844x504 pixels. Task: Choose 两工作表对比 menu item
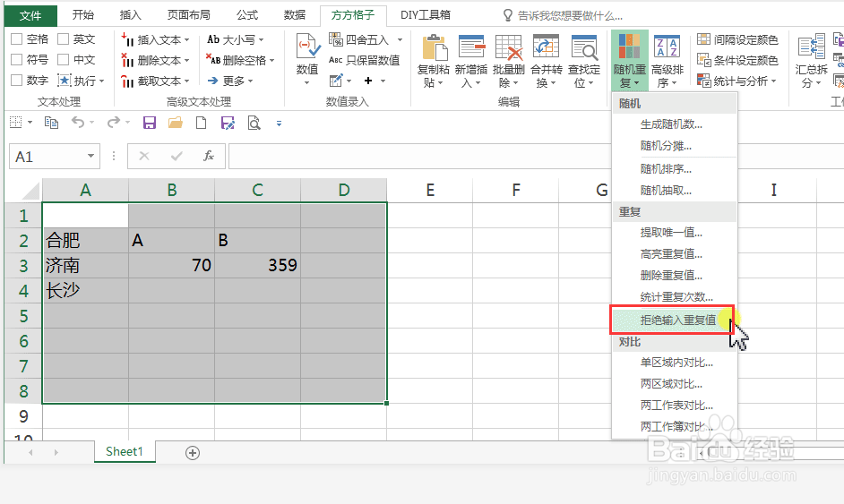pyautogui.click(x=675, y=405)
